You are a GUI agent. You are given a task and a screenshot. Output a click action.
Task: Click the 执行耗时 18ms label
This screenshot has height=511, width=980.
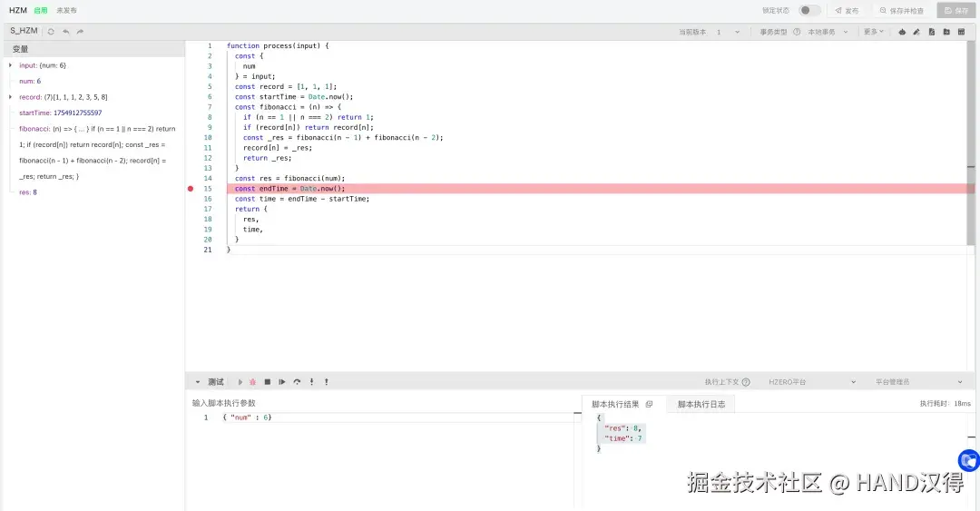(945, 404)
